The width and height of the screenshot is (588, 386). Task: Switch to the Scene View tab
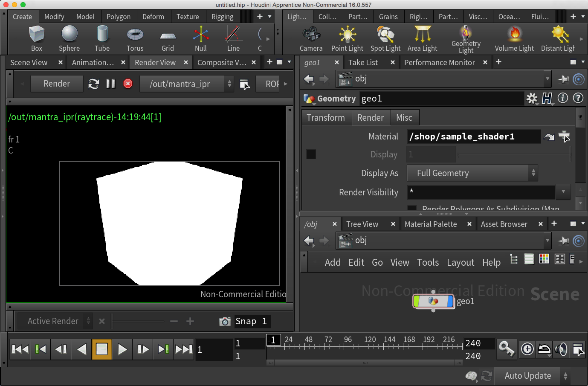[29, 63]
